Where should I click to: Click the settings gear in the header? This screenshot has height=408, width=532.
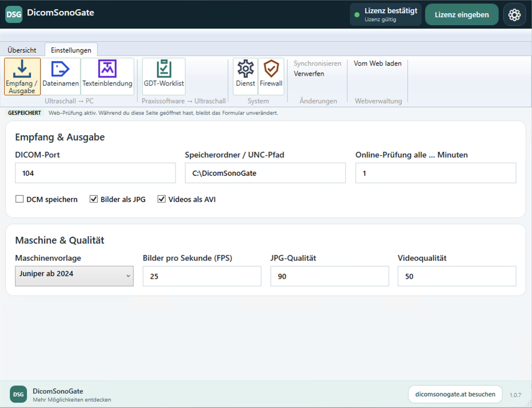[514, 15]
